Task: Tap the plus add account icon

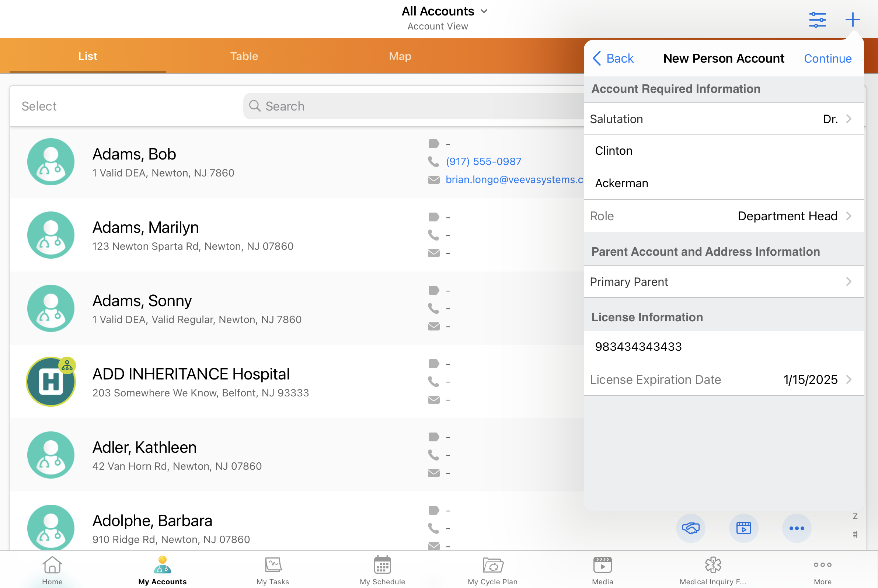Action: (852, 20)
